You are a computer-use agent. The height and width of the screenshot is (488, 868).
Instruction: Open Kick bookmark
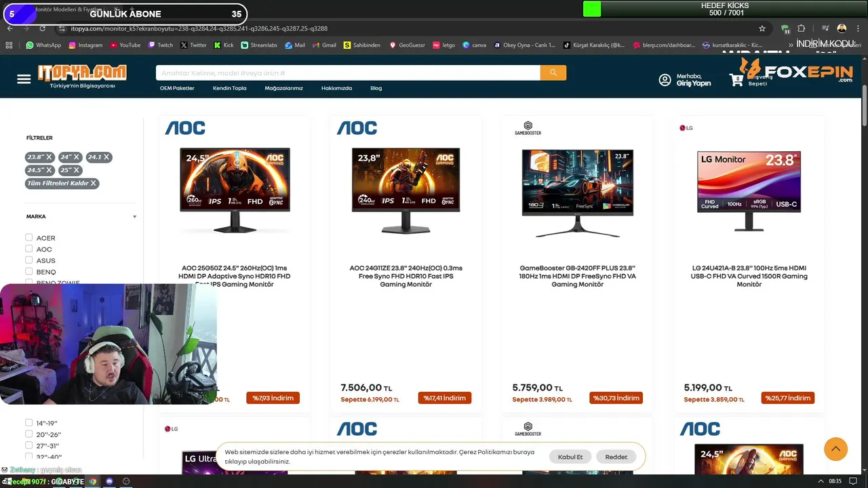(223, 45)
